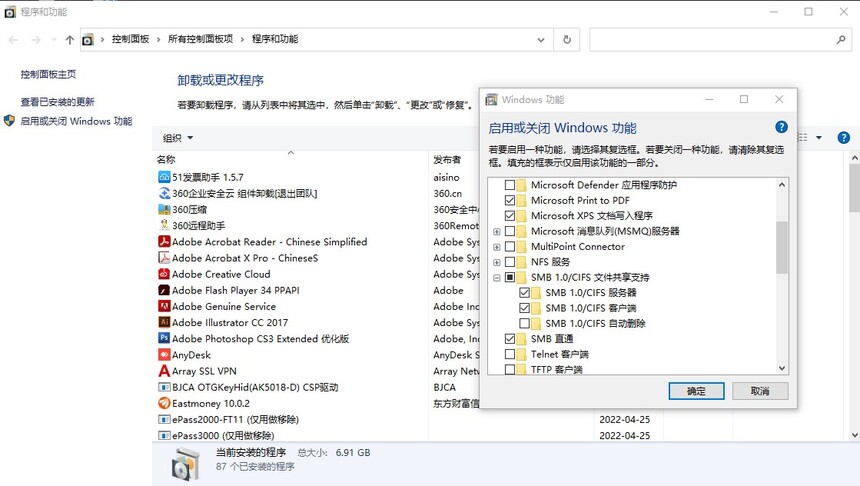The image size is (860, 486).
Task: Select the Eastmoney 10.0.2 icon
Action: point(164,403)
